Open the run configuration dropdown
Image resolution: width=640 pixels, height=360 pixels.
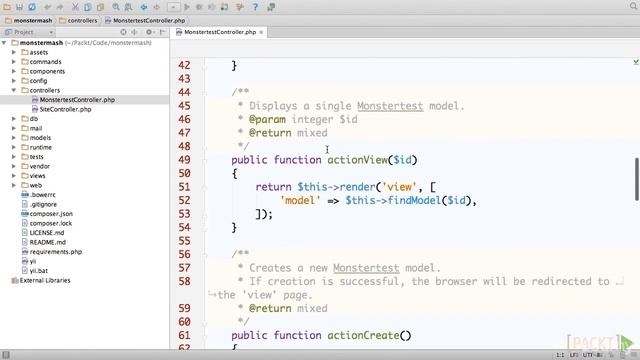pos(173,7)
